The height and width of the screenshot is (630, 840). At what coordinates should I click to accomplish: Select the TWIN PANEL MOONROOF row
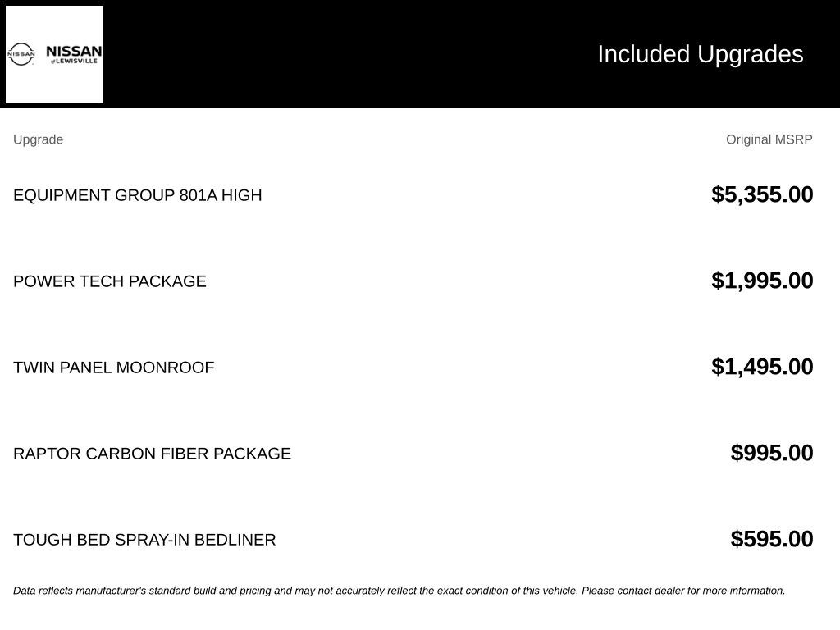[413, 367]
